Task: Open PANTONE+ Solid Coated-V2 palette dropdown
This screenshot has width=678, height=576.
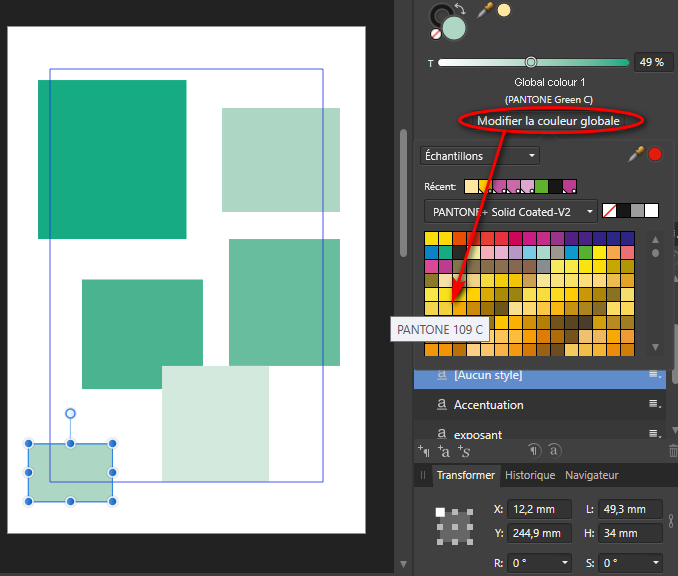Action: click(511, 211)
